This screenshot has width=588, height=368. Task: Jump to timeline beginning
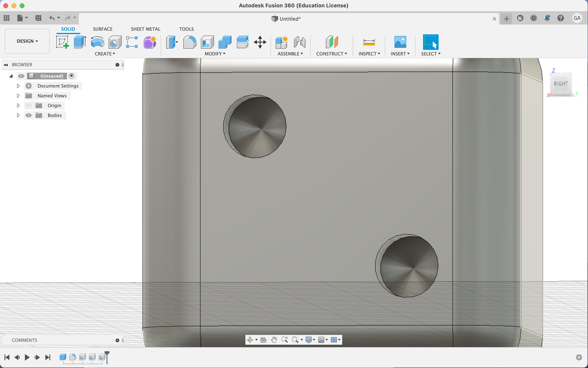[x=7, y=357]
